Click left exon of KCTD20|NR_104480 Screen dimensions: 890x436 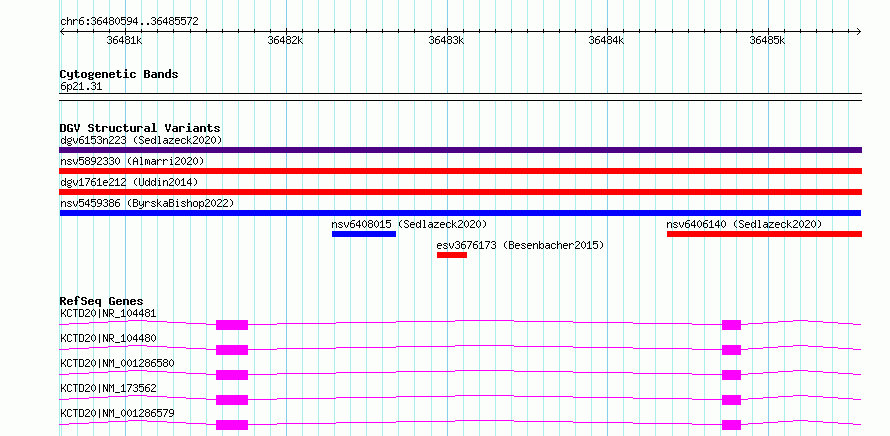(x=232, y=350)
